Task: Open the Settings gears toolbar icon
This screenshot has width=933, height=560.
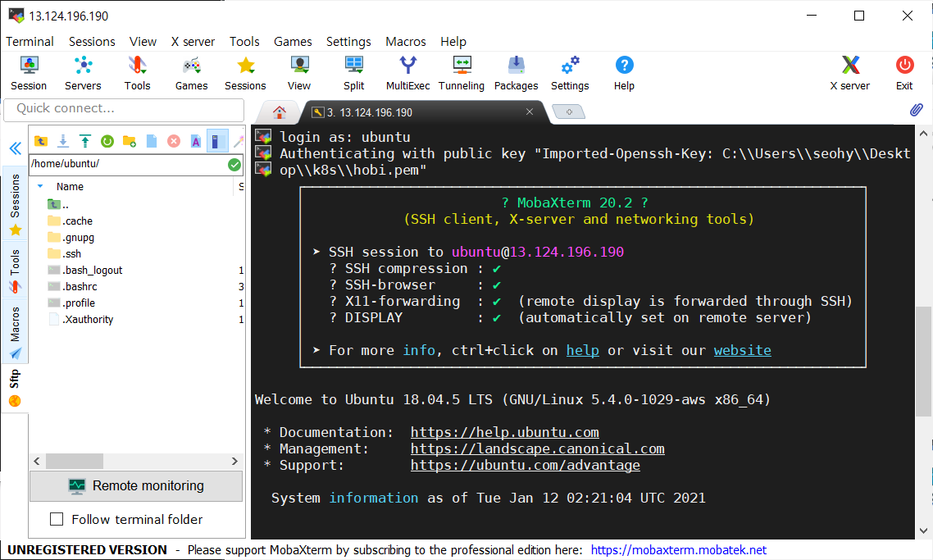Action: click(570, 66)
